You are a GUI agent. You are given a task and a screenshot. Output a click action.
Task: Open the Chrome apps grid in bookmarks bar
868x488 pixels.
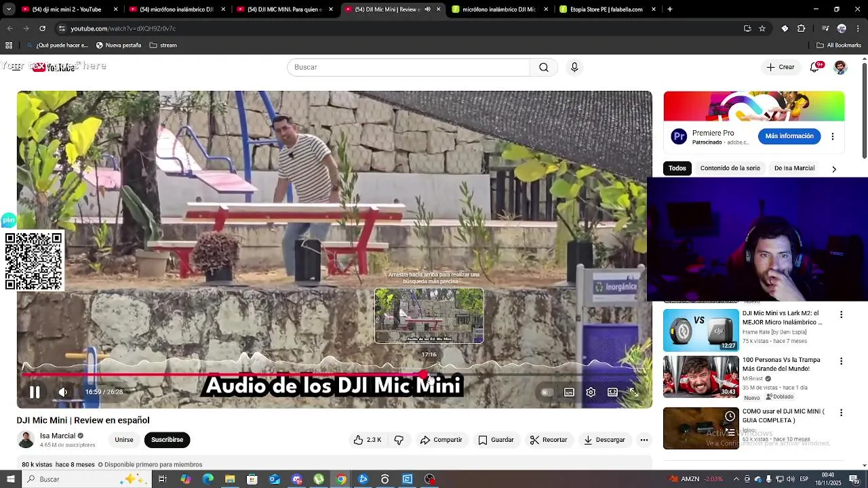pos(9,45)
